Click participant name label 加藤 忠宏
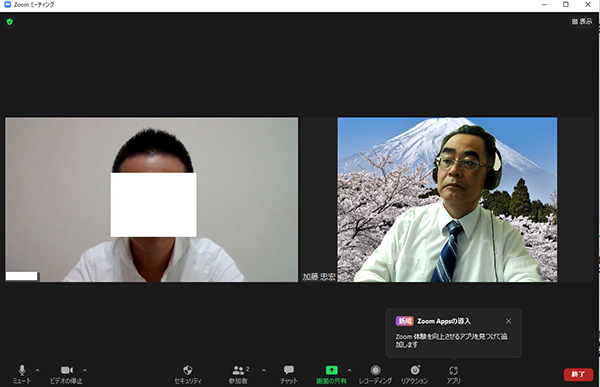The image size is (600, 387). point(319,277)
